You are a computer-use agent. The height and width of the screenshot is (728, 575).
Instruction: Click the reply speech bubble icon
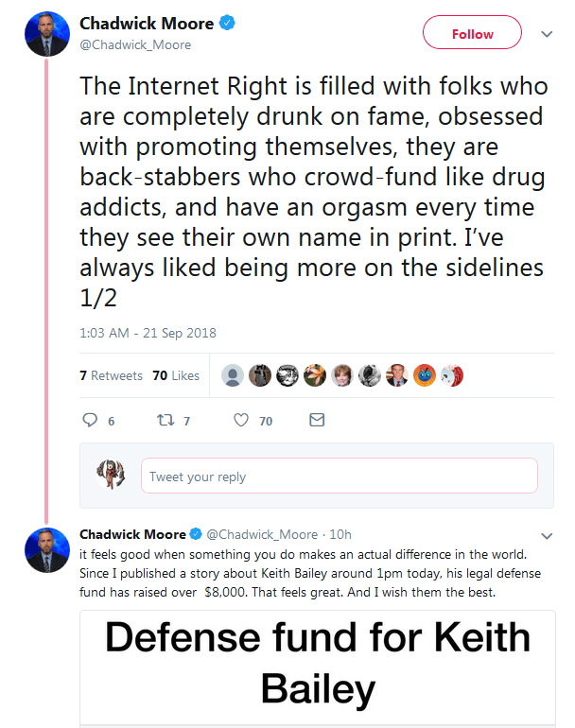[x=92, y=420]
